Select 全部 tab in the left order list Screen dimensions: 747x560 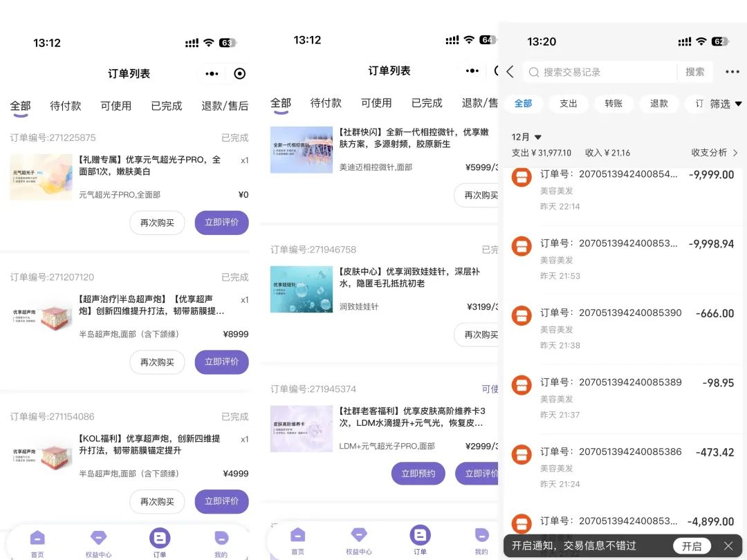[21, 106]
